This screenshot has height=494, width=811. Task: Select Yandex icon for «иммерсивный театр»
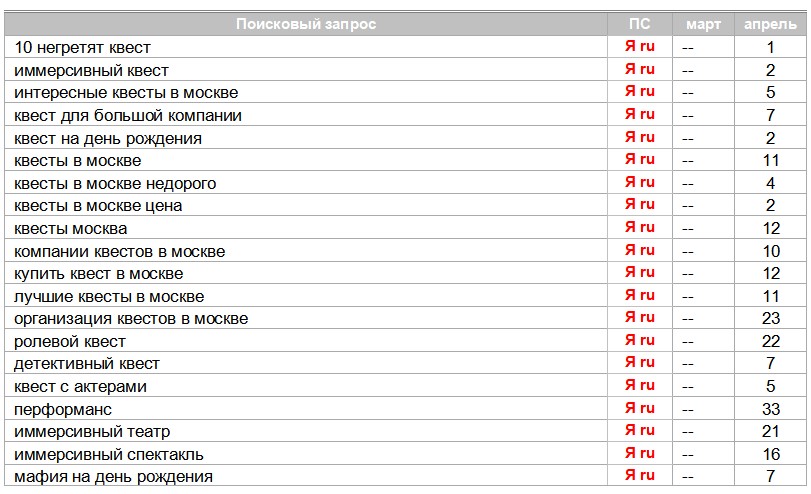tap(640, 430)
